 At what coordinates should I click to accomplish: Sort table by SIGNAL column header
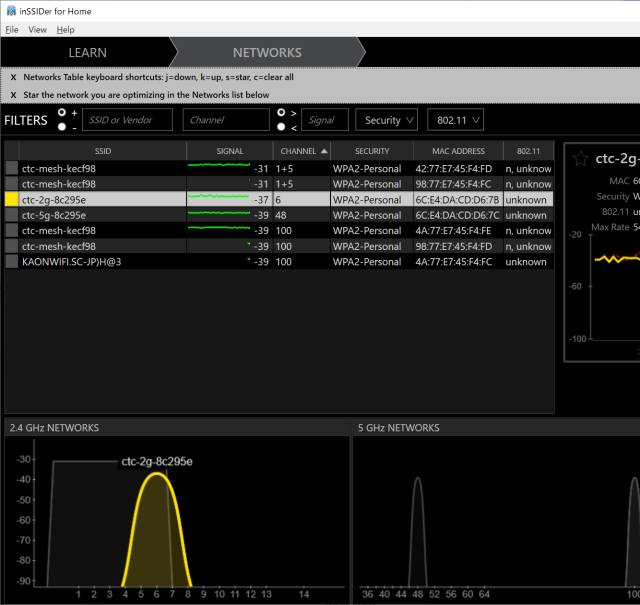[x=230, y=151]
